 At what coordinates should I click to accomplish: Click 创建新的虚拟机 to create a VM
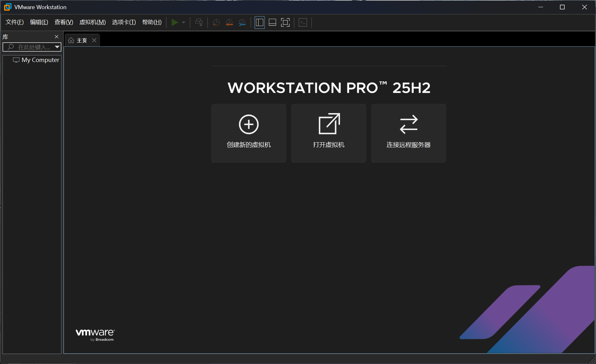248,133
